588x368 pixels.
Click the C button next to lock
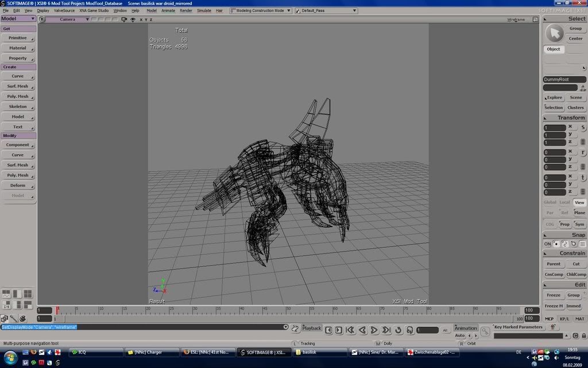[x=575, y=336]
